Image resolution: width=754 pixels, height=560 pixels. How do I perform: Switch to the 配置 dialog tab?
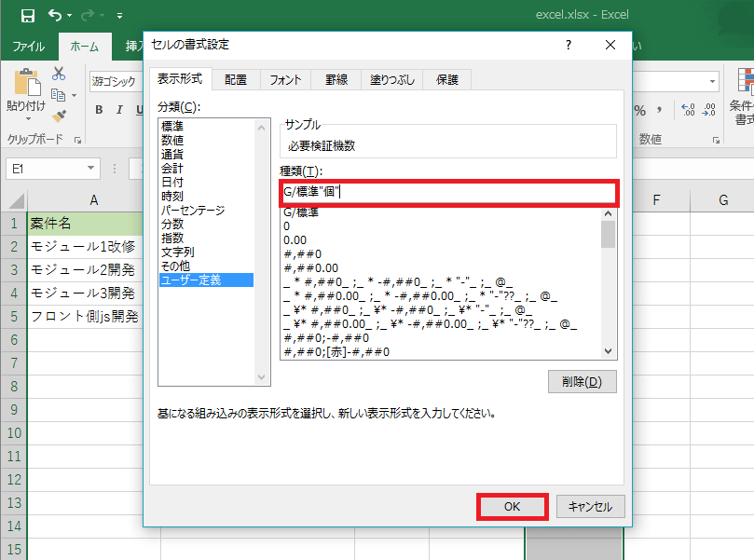(x=236, y=80)
